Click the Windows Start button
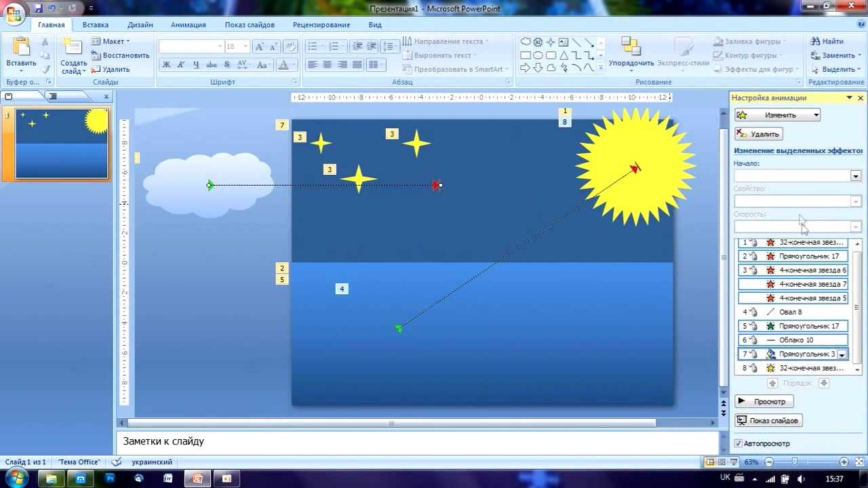The image size is (868, 488). click(18, 479)
